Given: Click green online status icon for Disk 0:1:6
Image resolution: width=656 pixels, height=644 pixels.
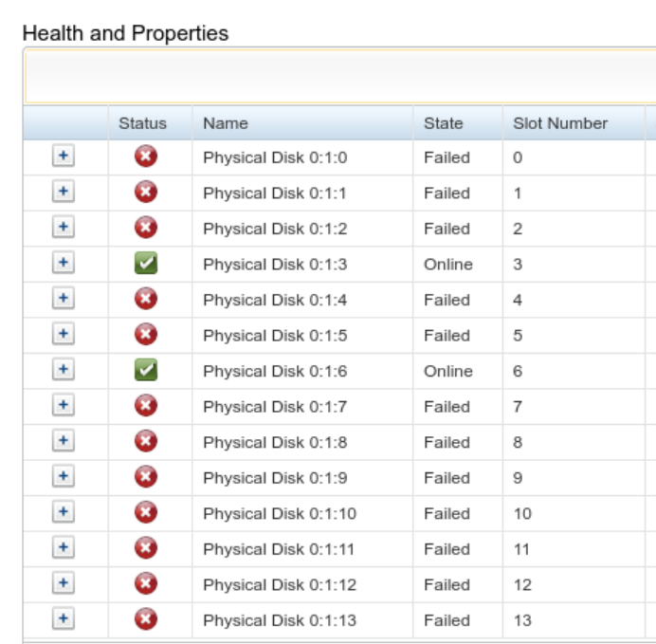Looking at the screenshot, I should click(x=146, y=371).
